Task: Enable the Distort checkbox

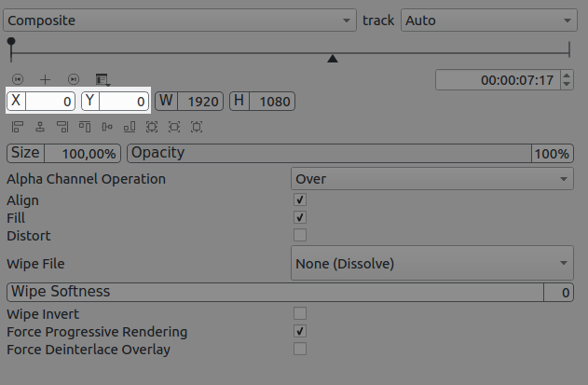Action: point(300,235)
